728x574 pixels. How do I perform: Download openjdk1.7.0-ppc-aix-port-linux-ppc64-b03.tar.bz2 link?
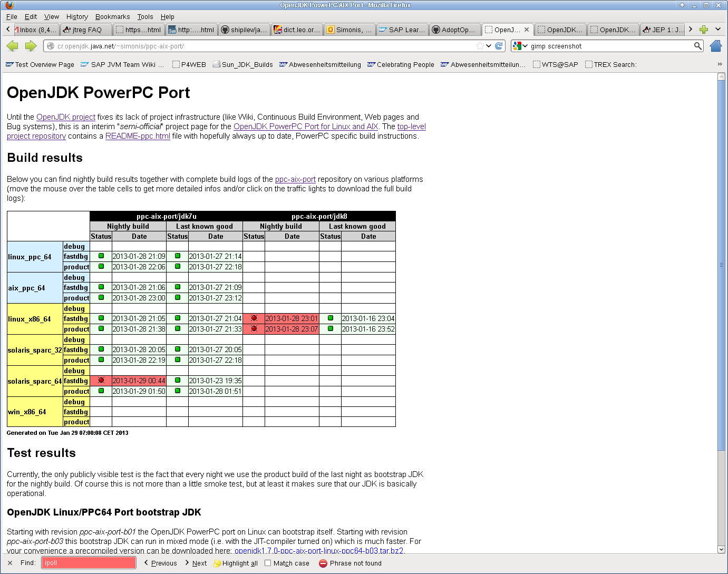(319, 550)
